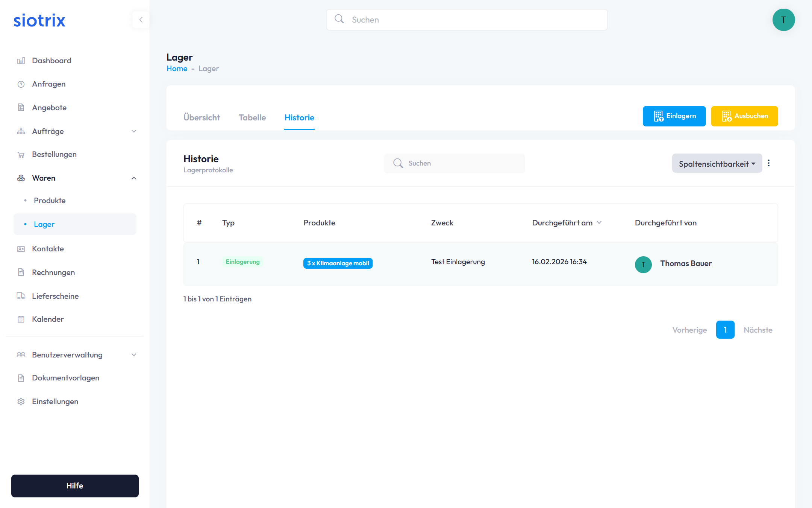812x508 pixels.
Task: Click the Anfragen question mark icon
Action: [x=21, y=84]
